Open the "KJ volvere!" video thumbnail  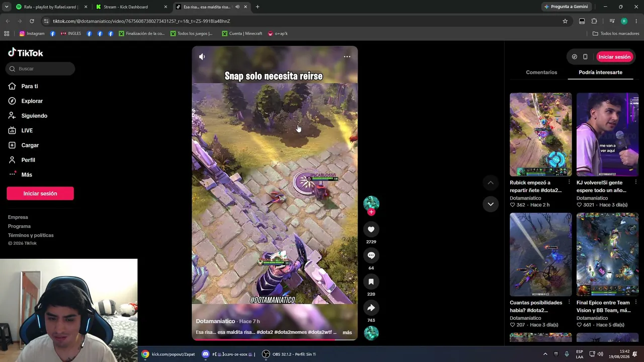(607, 135)
